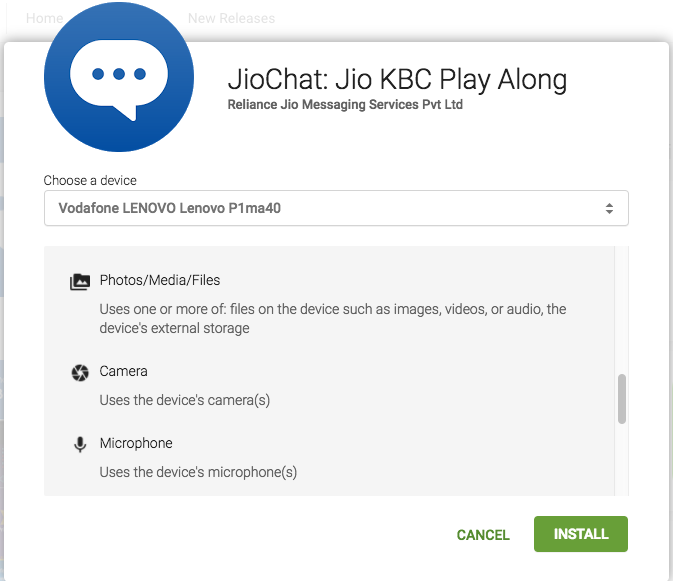Click the Camera shutter permission icon
Viewport: 673px width, 581px height.
(80, 372)
